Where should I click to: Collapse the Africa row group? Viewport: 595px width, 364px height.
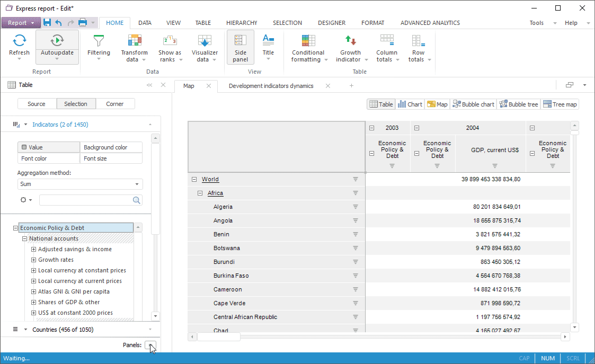[200, 193]
